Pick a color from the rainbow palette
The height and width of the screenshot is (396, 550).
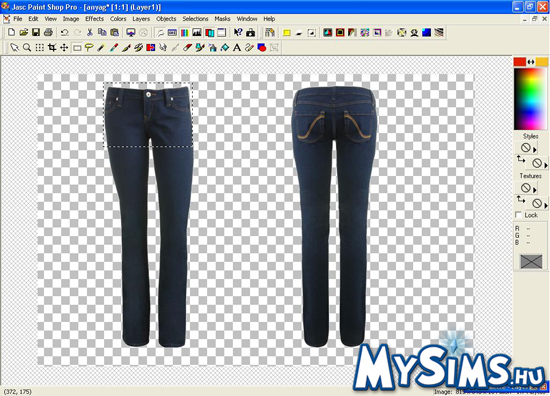530,99
